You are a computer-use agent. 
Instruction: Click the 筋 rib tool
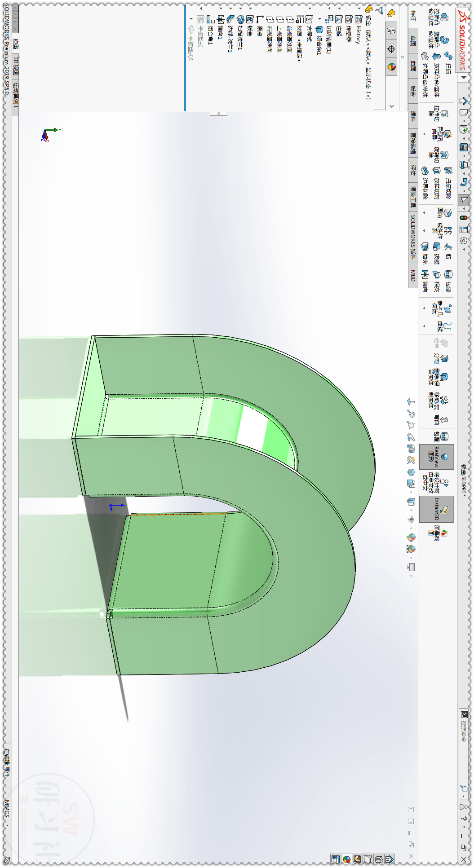coord(448,251)
